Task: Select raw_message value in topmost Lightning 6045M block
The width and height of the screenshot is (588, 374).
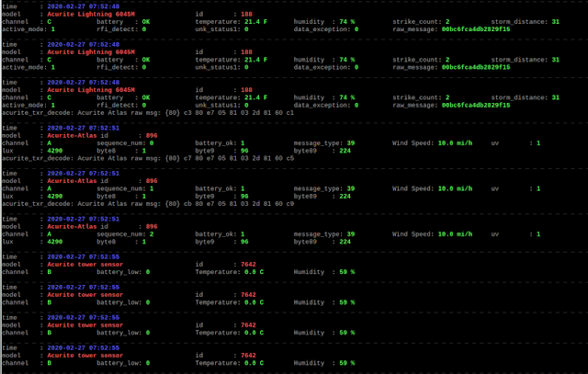Action: pyautogui.click(x=476, y=29)
